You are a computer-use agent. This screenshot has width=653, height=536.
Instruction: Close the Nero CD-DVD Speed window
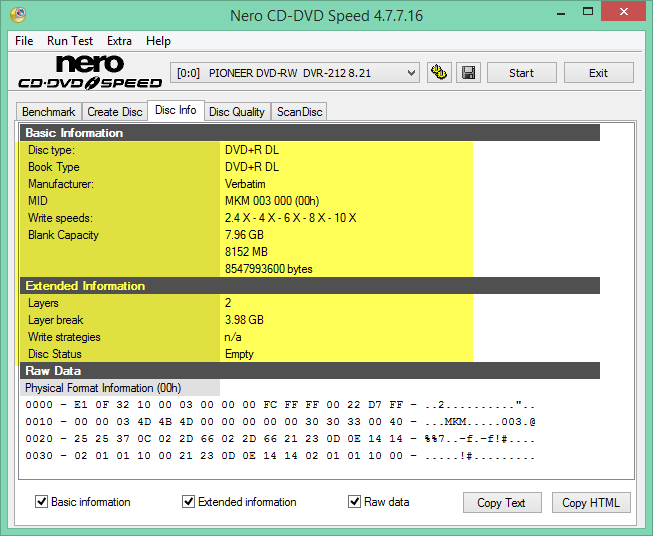pyautogui.click(x=623, y=12)
